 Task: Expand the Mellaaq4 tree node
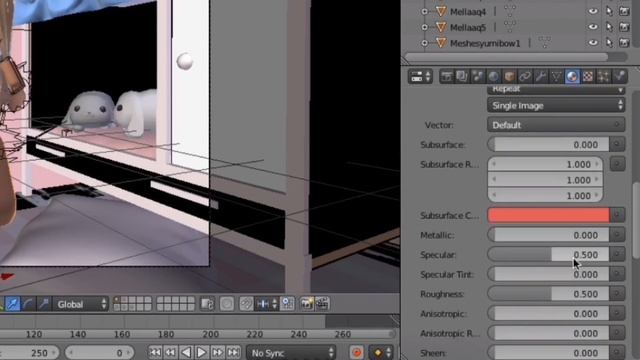(424, 11)
